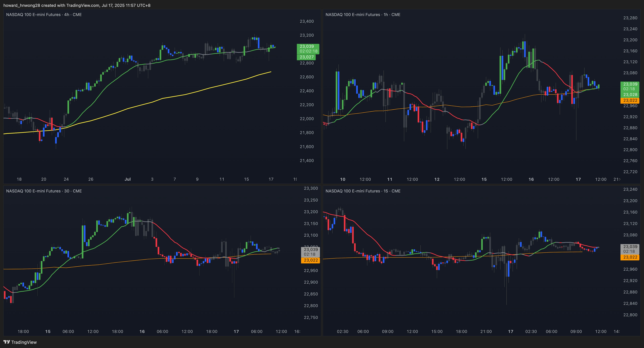Image resolution: width=644 pixels, height=348 pixels.
Task: Click 23,240 on the 1h chart price axis
Action: click(x=630, y=29)
